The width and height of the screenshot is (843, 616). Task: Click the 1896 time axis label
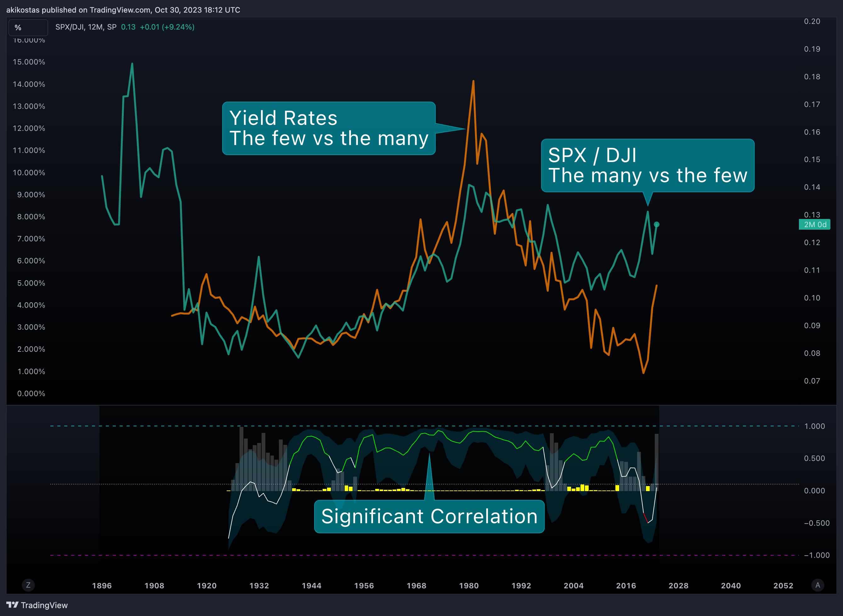[x=102, y=585]
